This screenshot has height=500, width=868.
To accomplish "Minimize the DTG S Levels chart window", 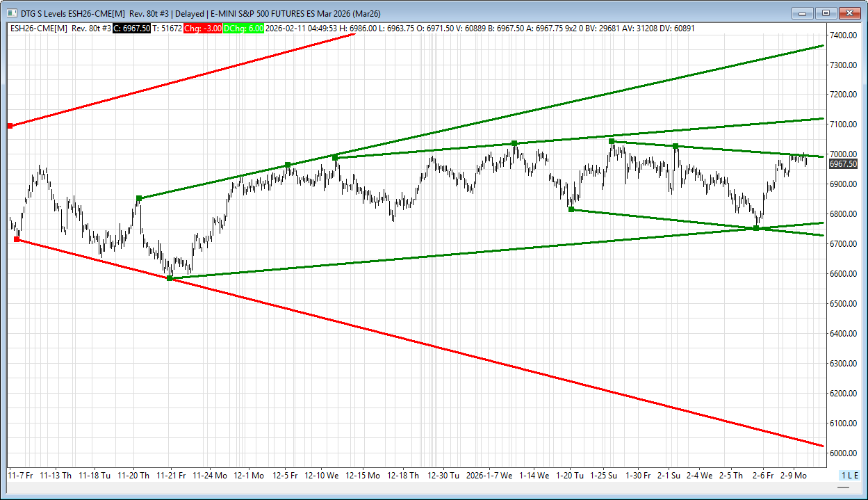I will 803,13.
